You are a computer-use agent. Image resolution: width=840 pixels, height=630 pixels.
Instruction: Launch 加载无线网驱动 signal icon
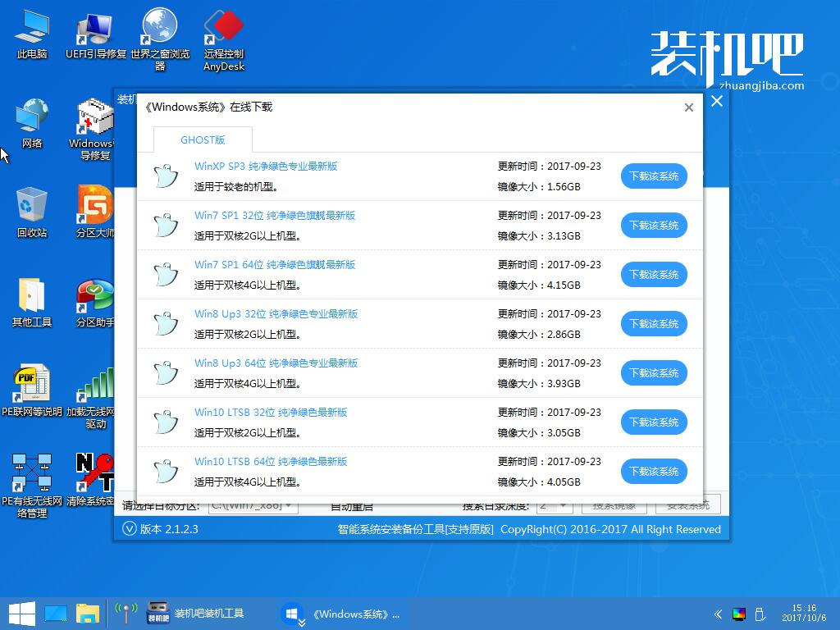click(x=90, y=398)
